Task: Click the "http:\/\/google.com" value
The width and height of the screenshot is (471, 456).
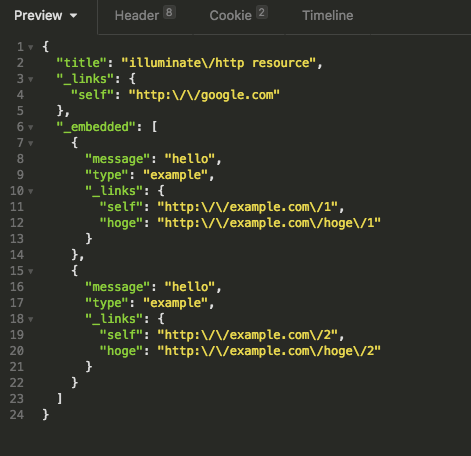Action: pos(204,95)
